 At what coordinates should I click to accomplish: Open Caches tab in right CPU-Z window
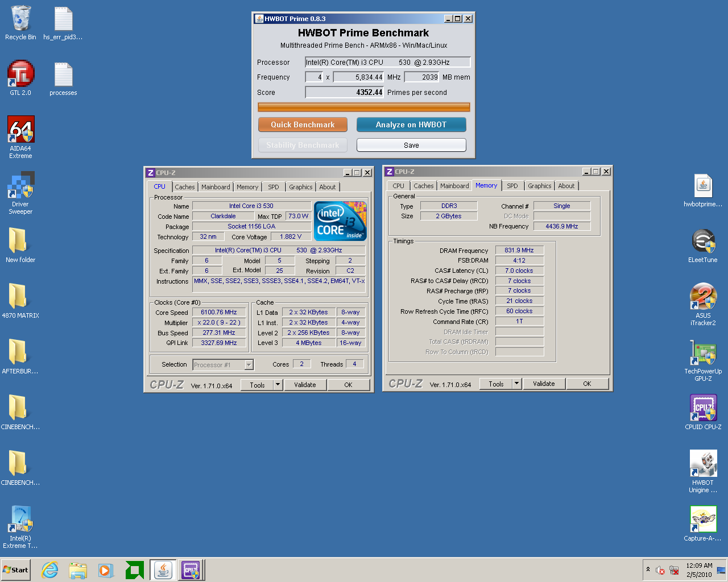pos(424,186)
